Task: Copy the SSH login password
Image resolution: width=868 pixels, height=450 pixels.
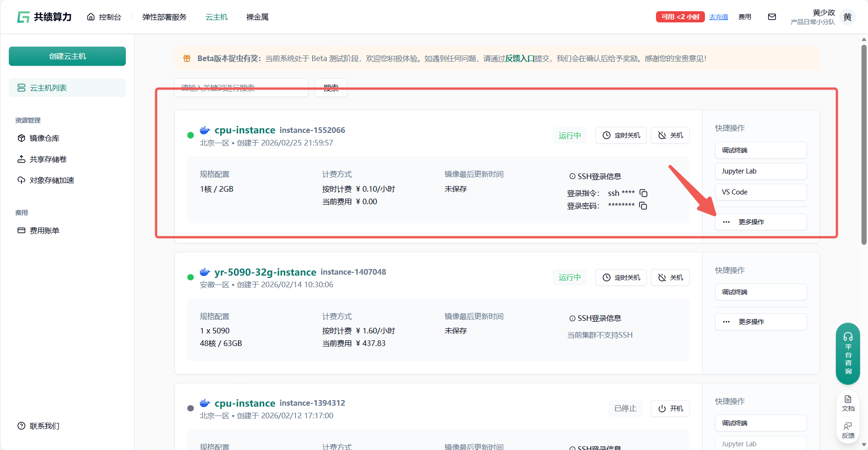Action: (x=643, y=206)
